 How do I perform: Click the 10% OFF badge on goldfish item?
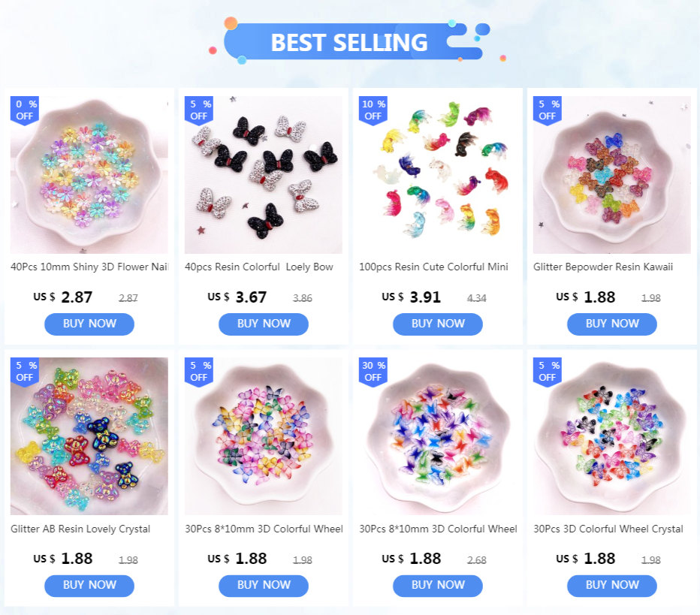(x=373, y=110)
